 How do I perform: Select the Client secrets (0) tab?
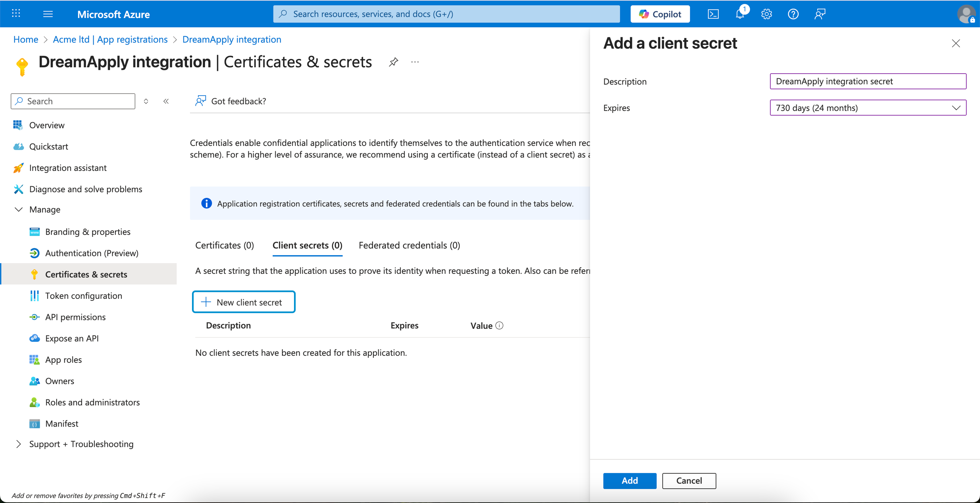click(x=307, y=245)
